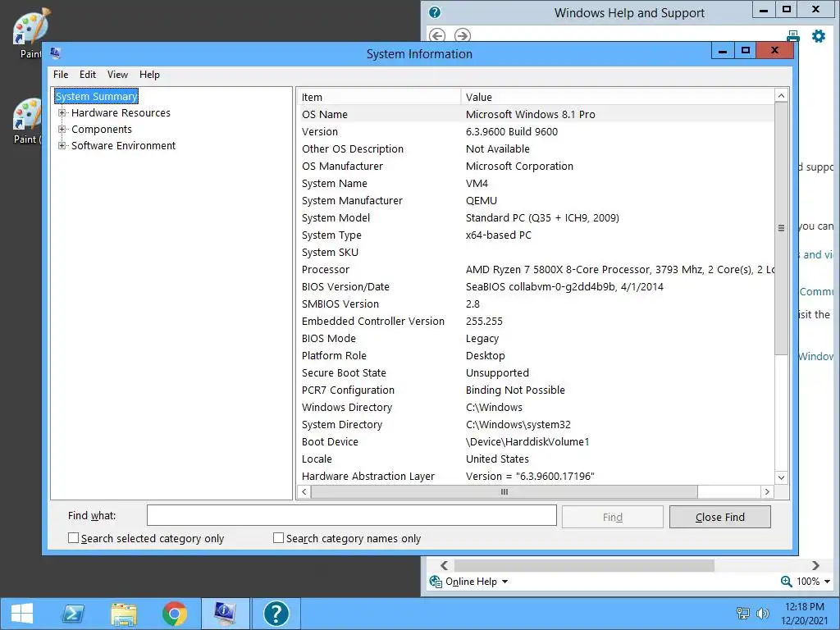Click the print icon in Help window
Viewport: 840px width, 630px height.
(x=793, y=36)
